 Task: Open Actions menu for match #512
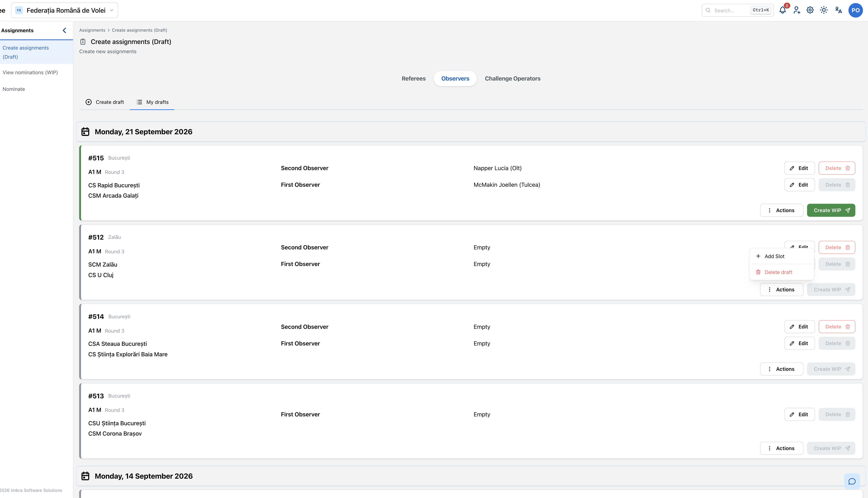(x=782, y=290)
